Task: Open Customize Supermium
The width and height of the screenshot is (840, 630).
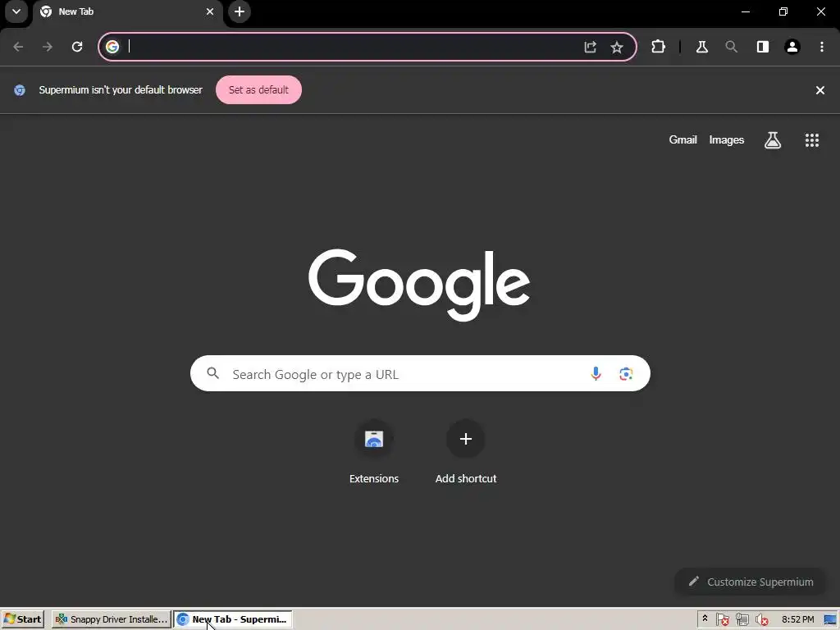Action: 751,582
